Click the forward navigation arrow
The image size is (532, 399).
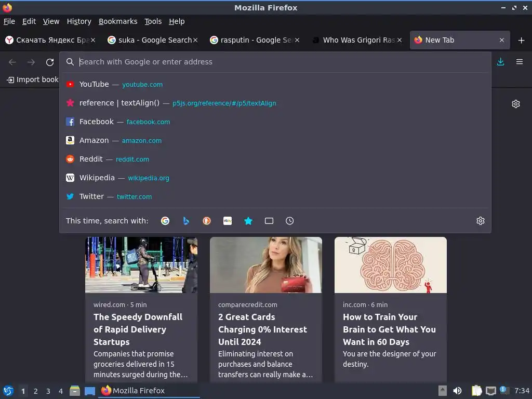tap(31, 62)
